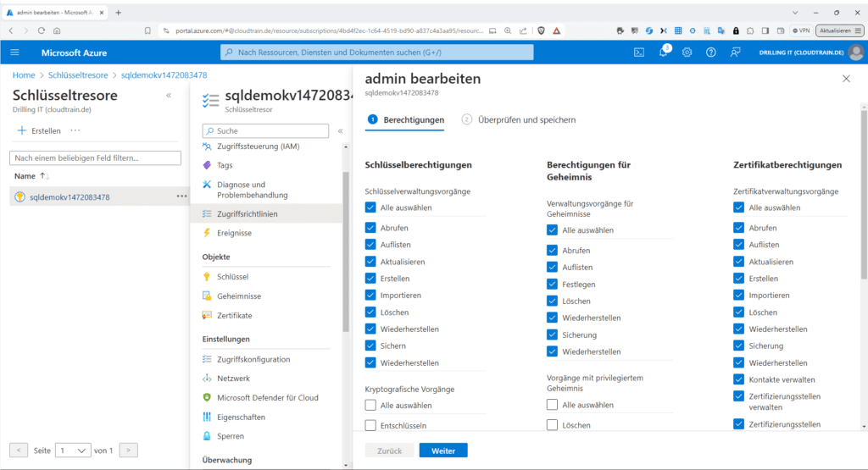Screen dimensions: 868x470
Task: Go to previous page arrow in pager
Action: click(19, 451)
